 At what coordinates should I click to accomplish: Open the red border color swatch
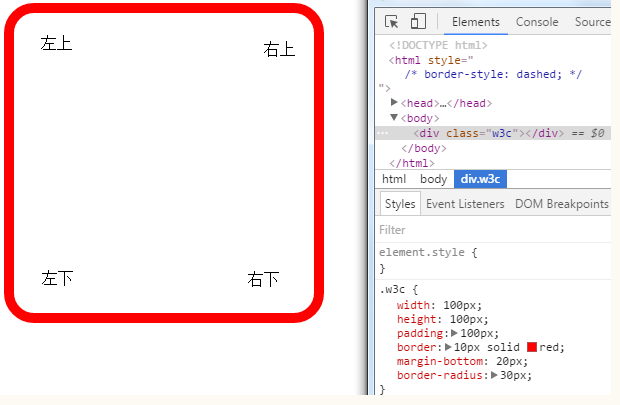[532, 347]
